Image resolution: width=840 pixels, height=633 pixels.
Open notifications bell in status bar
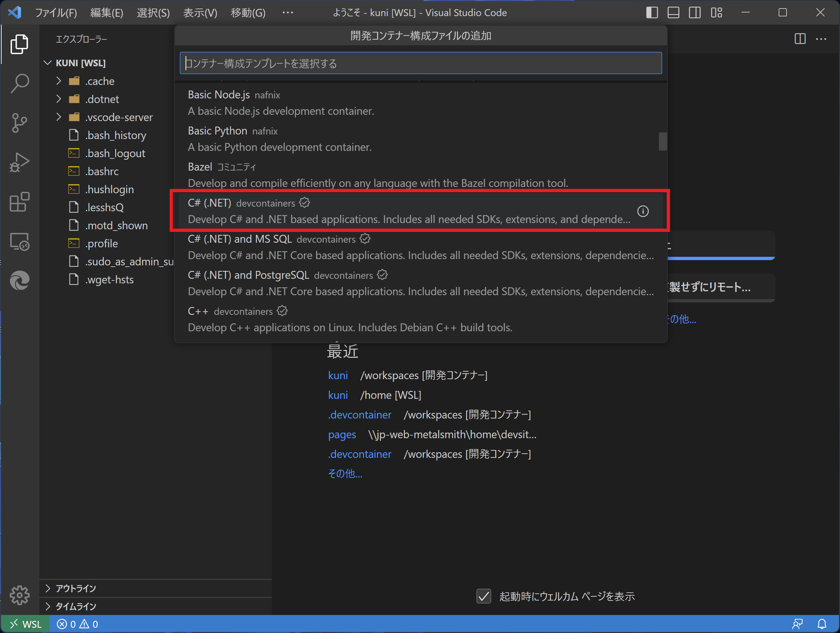pos(822,624)
